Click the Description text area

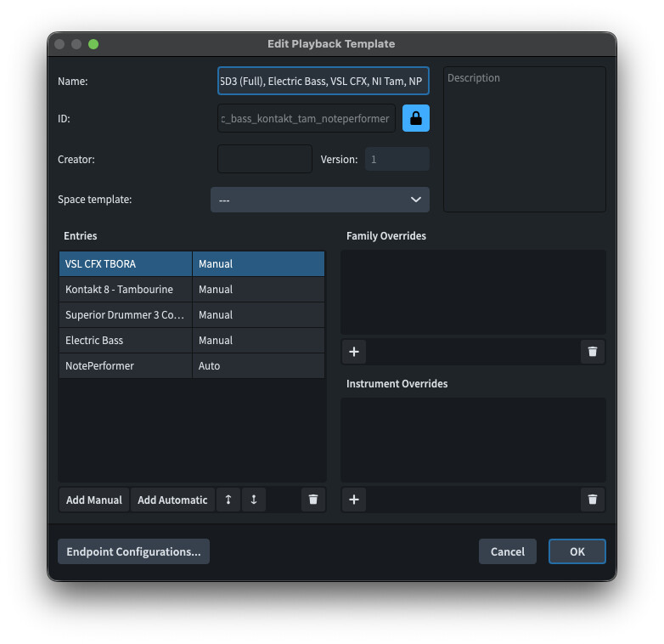pyautogui.click(x=525, y=139)
